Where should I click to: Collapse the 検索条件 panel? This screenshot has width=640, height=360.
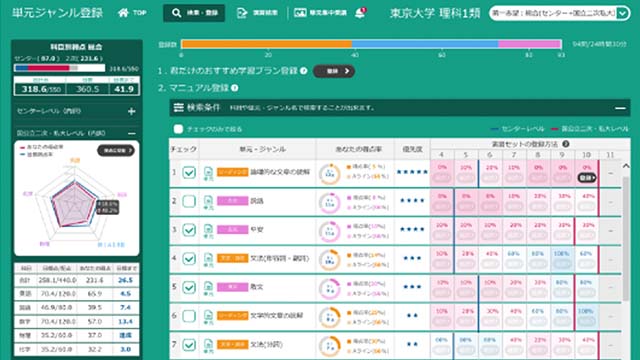tap(620, 108)
